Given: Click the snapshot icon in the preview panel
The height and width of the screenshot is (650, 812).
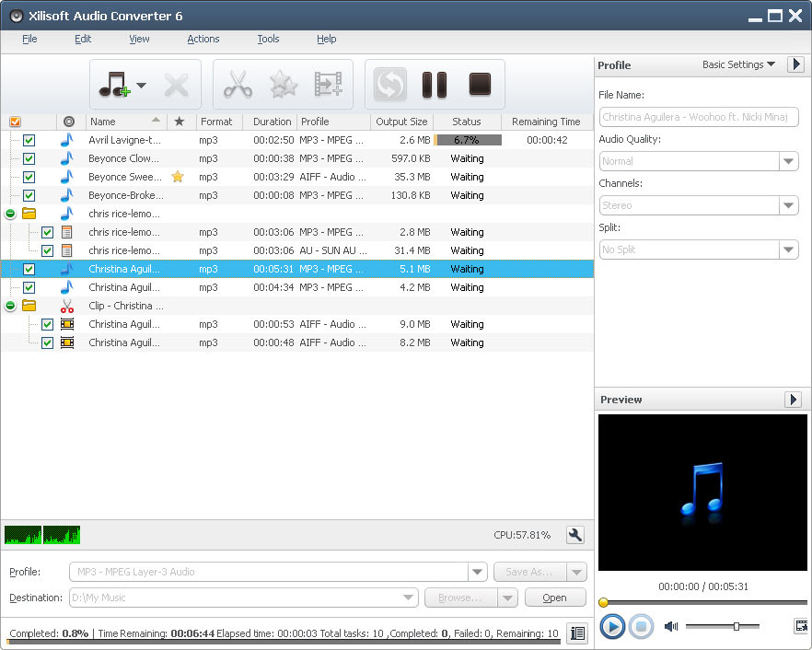Looking at the screenshot, I should click(x=800, y=625).
